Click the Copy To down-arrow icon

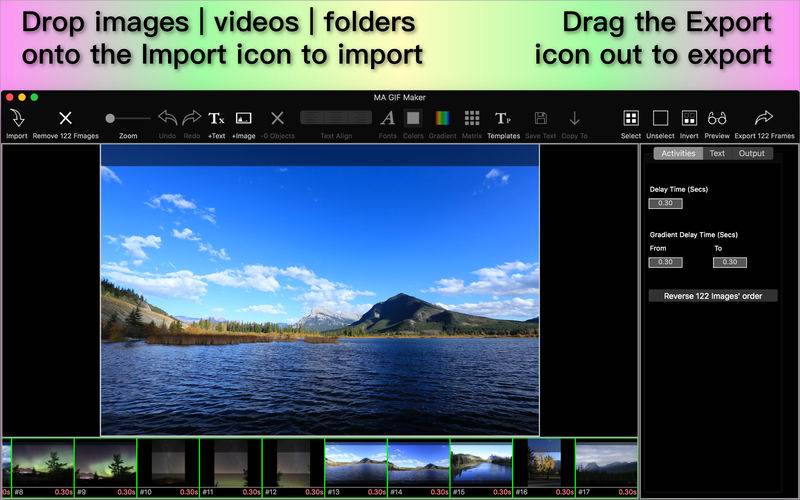(574, 118)
